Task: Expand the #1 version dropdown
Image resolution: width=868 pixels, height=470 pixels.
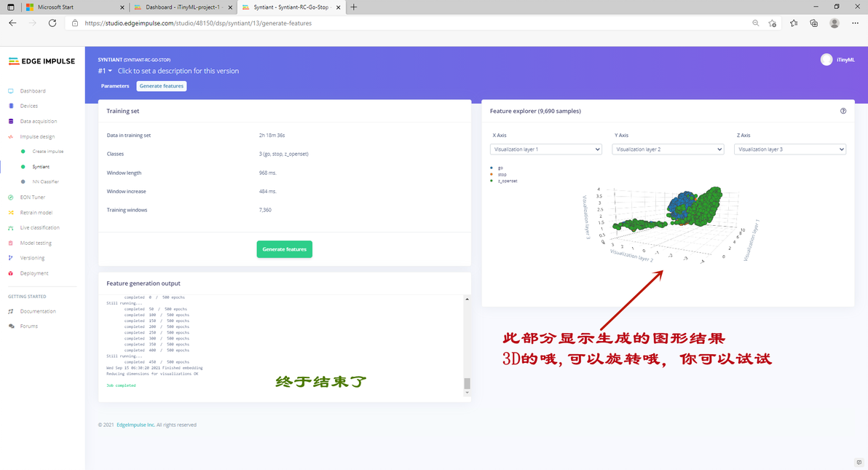Action: (105, 71)
